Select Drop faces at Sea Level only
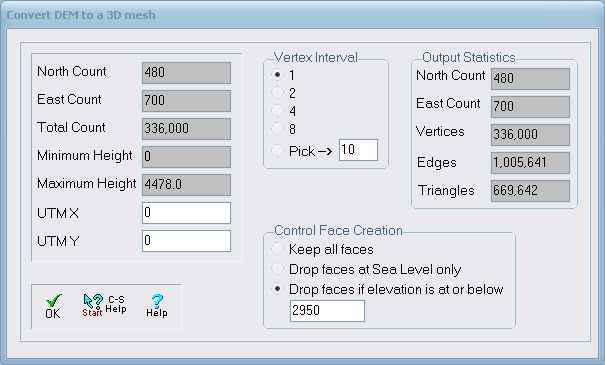Screen dimensions: 605x365 tap(277, 269)
